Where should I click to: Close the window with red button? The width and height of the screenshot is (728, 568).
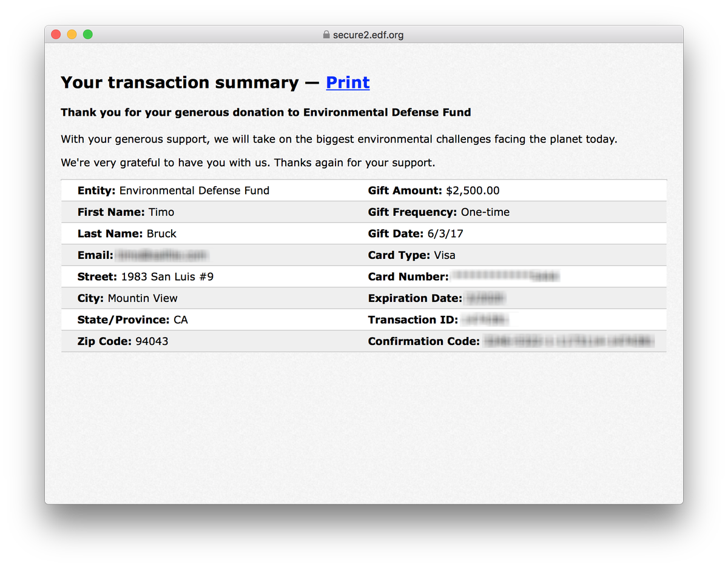click(56, 35)
